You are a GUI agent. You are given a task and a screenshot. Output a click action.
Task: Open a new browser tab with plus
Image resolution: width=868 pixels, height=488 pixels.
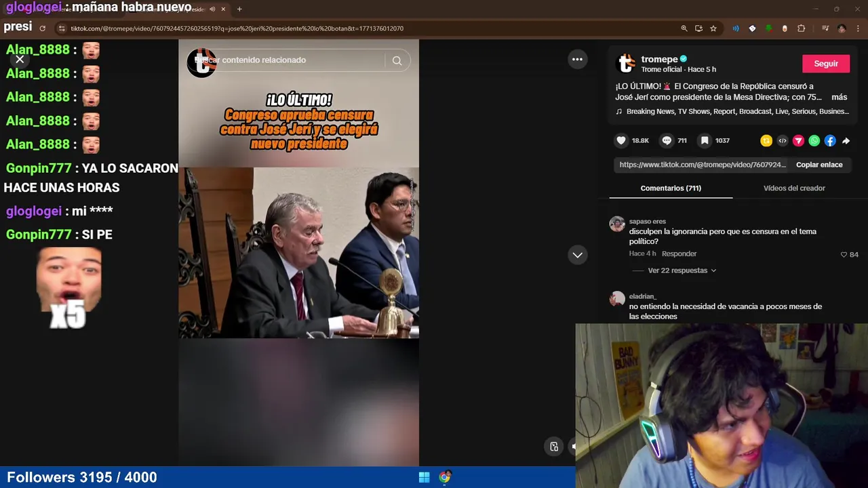click(x=239, y=9)
